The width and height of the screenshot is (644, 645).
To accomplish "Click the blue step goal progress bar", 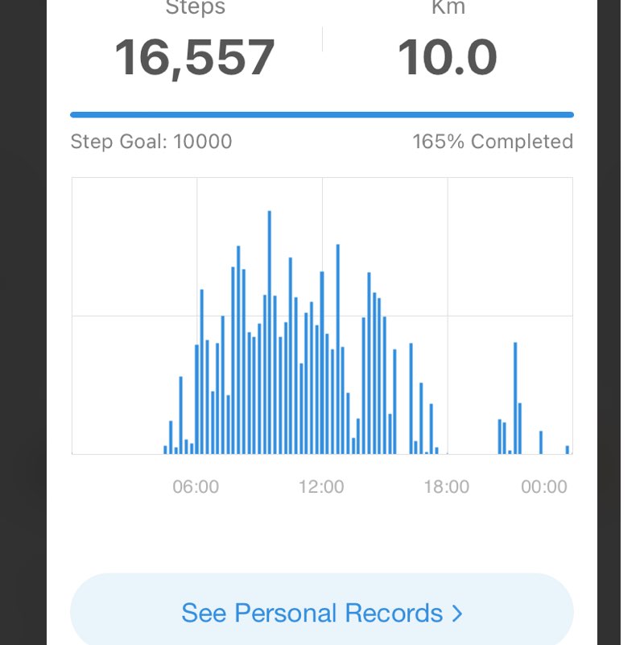I will [321, 115].
